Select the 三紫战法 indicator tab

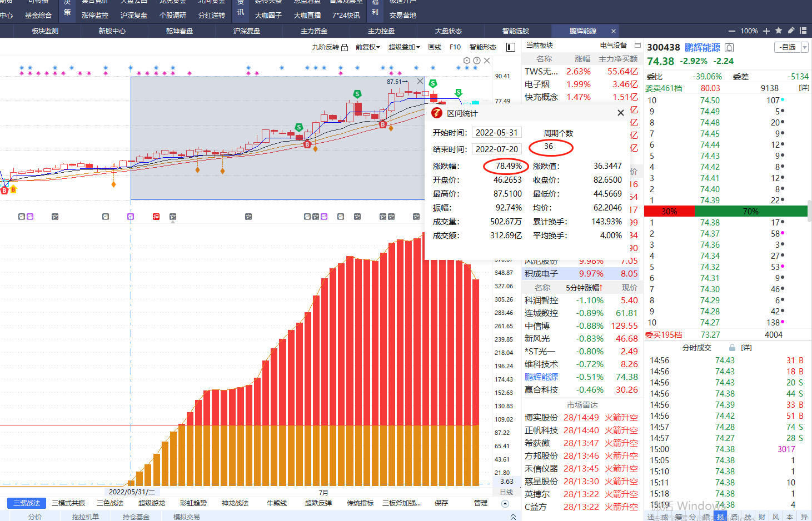[27, 503]
